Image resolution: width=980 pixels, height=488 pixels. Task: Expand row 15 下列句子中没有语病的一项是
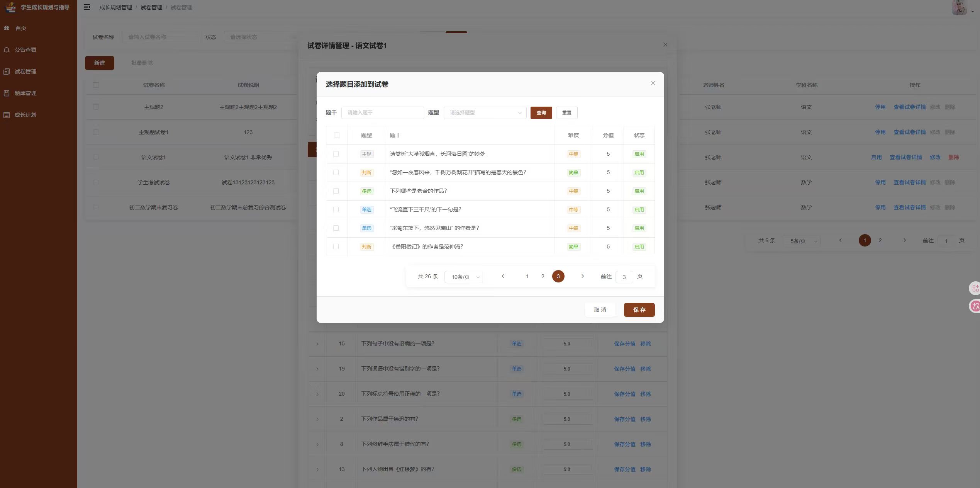pyautogui.click(x=317, y=344)
